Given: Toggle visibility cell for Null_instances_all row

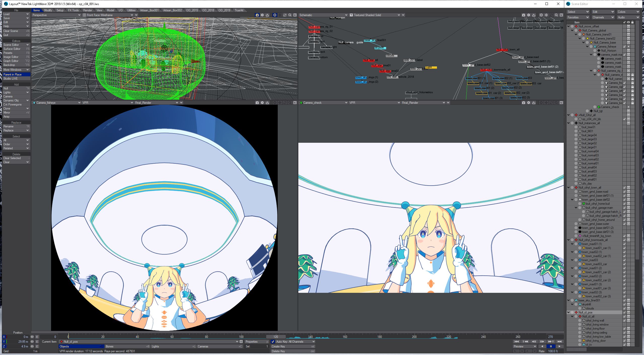Looking at the screenshot, I should tap(628, 123).
